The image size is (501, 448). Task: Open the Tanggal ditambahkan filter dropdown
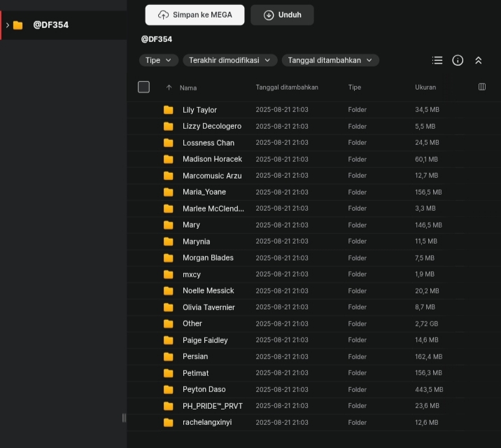click(330, 60)
